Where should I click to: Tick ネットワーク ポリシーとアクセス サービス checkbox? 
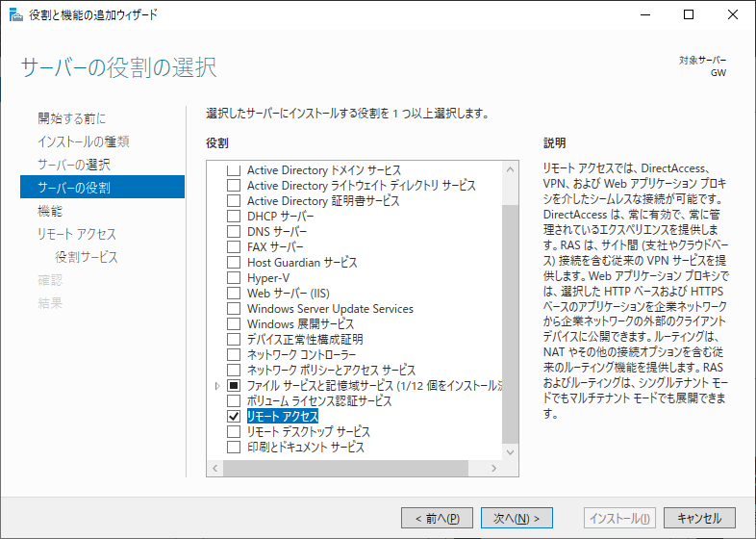pyautogui.click(x=234, y=371)
